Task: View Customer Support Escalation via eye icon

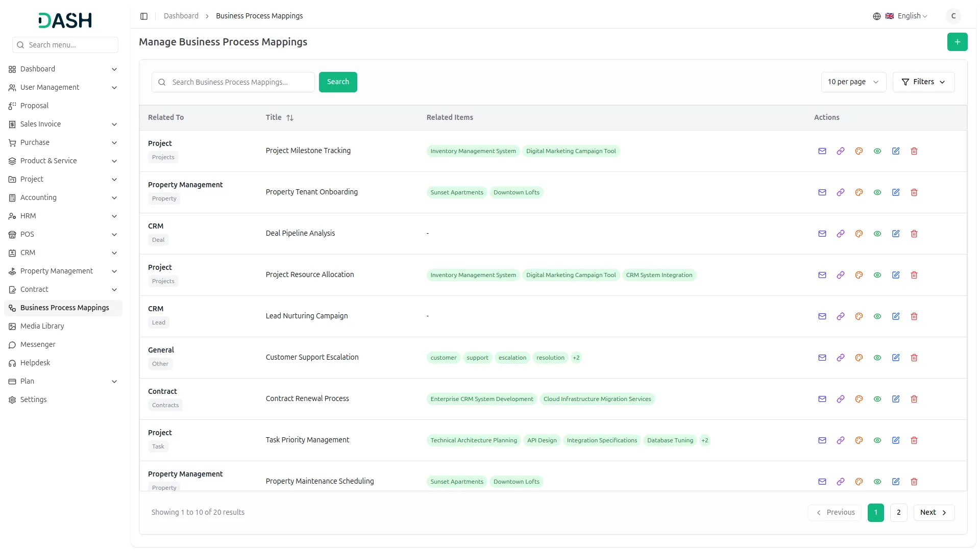Action: coord(877,358)
